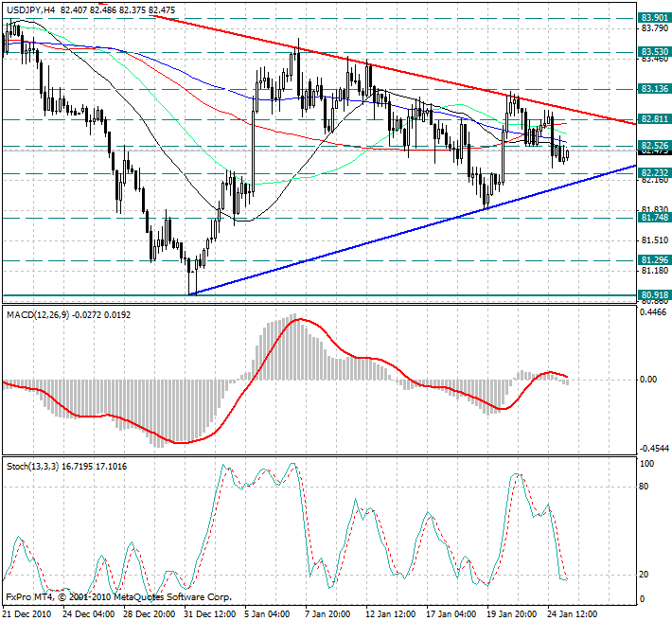This screenshot has height=621, width=672.
Task: Click the FxPro MT4 MetaQuotes copyright text
Action: click(118, 597)
